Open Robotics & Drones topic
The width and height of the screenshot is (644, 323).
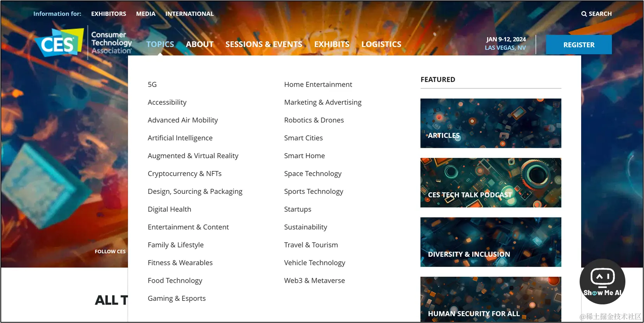pos(314,120)
